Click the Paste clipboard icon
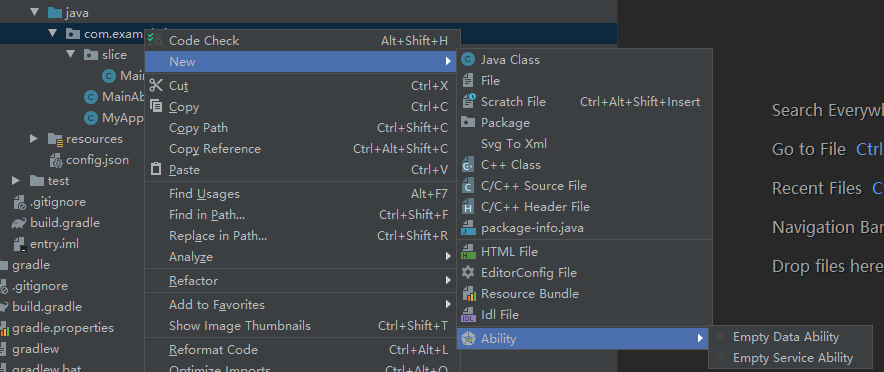 point(156,170)
